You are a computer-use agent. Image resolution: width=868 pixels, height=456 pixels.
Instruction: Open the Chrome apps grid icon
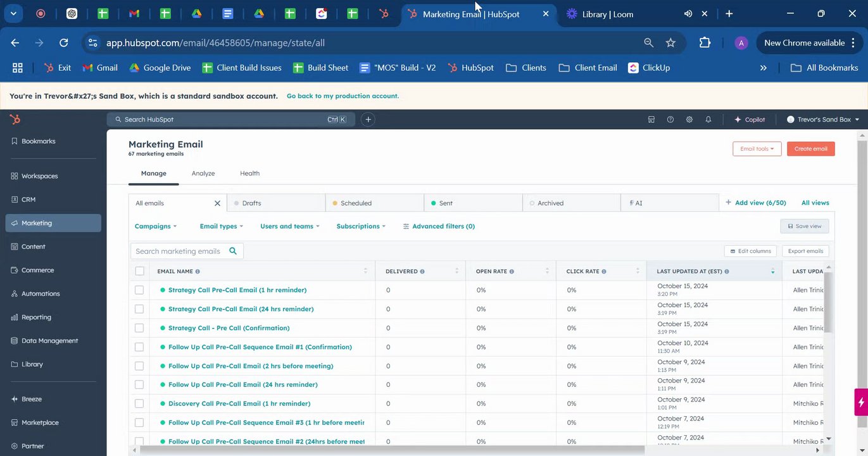pyautogui.click(x=18, y=68)
